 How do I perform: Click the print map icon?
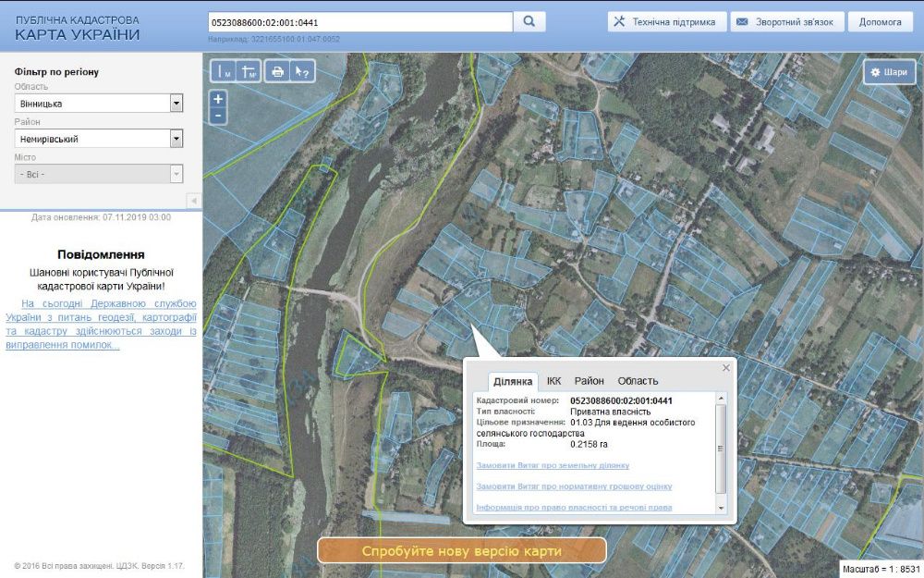277,71
